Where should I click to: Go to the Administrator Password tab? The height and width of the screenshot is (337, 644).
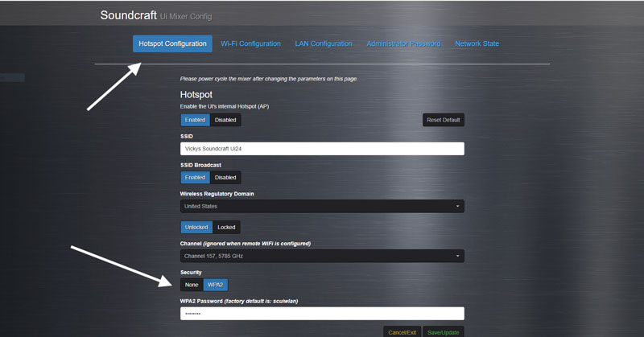(403, 43)
